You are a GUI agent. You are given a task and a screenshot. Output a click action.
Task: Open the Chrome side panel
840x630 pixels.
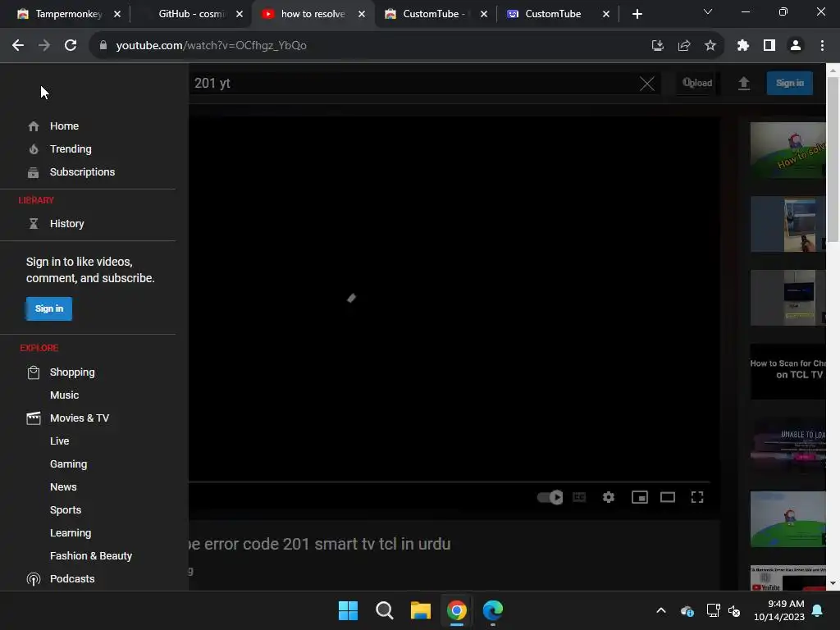point(769,46)
